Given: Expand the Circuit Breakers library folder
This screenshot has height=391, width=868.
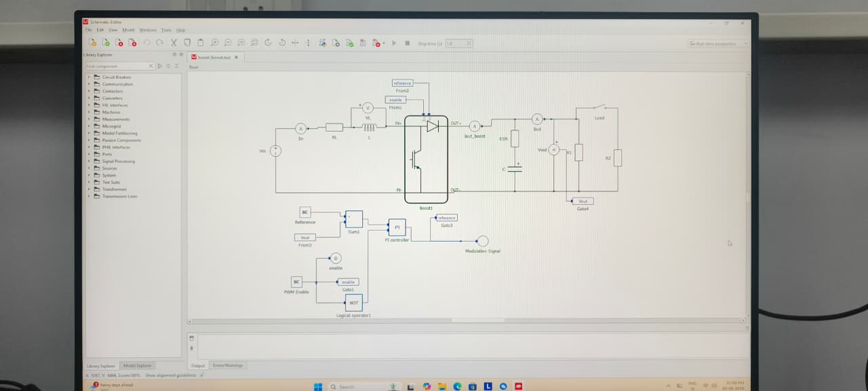Looking at the screenshot, I should (x=89, y=77).
